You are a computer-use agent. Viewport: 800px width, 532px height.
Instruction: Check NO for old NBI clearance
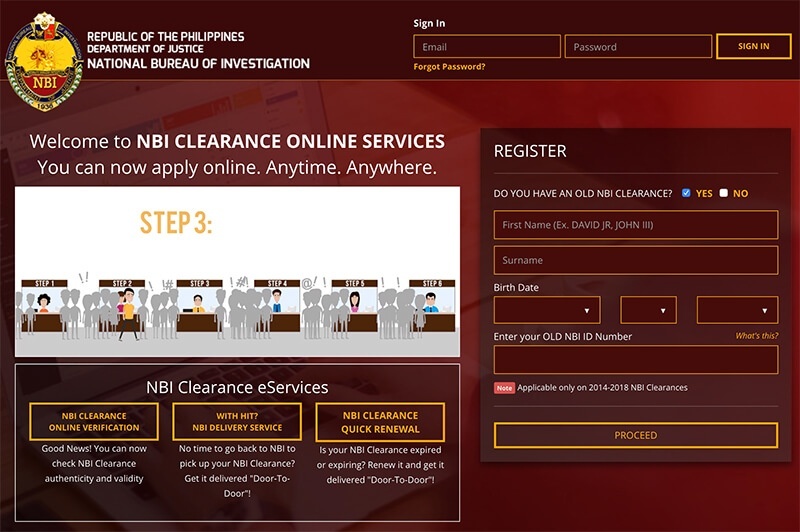[723, 193]
